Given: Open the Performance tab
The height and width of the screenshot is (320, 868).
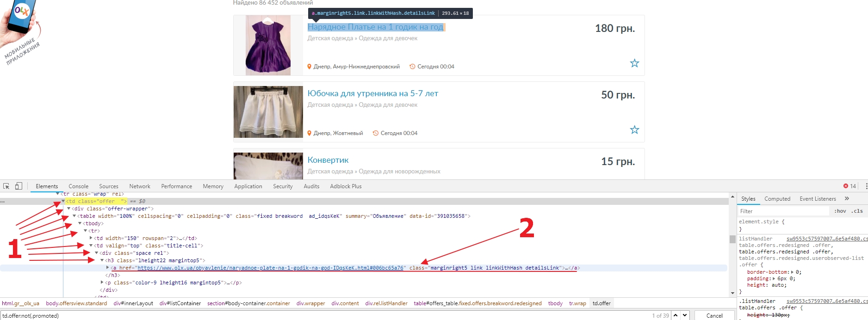Looking at the screenshot, I should [x=176, y=186].
